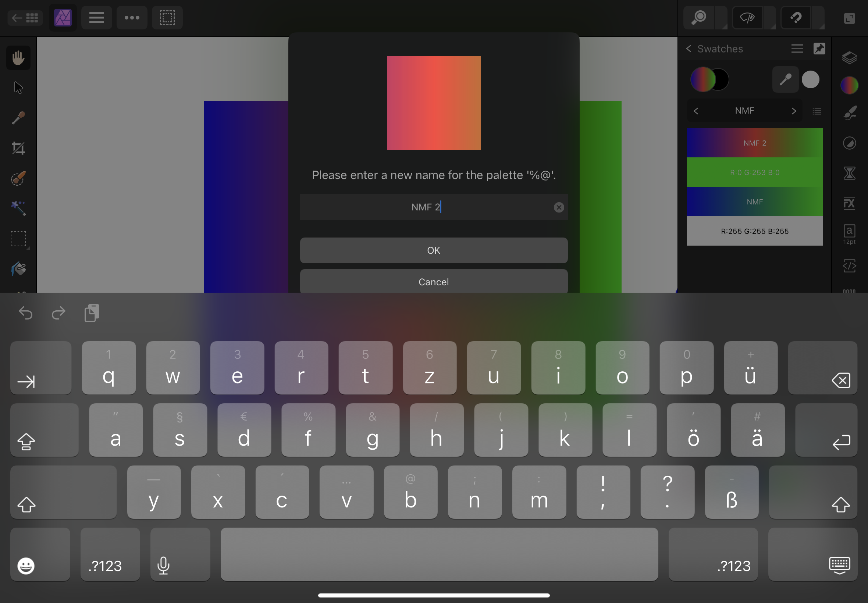Image resolution: width=868 pixels, height=603 pixels.
Task: Switch keyboard to emoji input
Action: 25,565
